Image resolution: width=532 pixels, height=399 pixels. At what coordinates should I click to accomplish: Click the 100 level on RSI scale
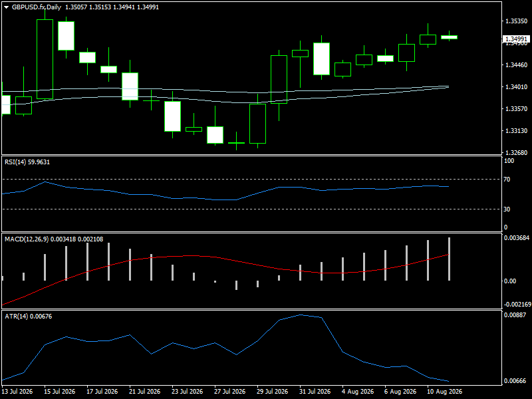509,161
